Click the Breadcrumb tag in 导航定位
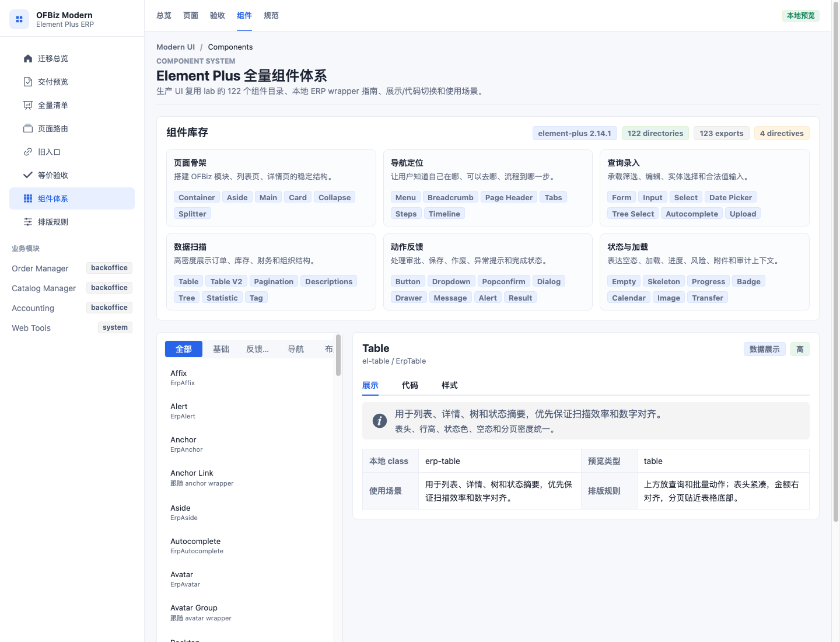840x642 pixels. tap(450, 197)
